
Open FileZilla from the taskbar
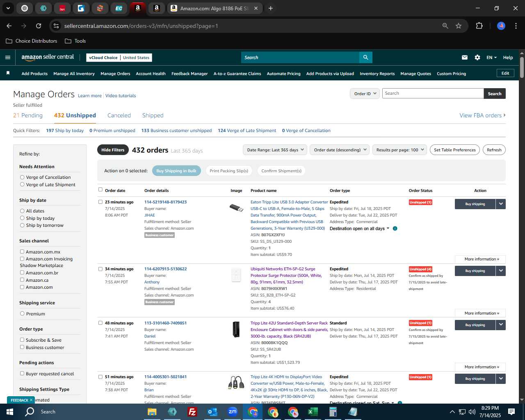[192, 412]
